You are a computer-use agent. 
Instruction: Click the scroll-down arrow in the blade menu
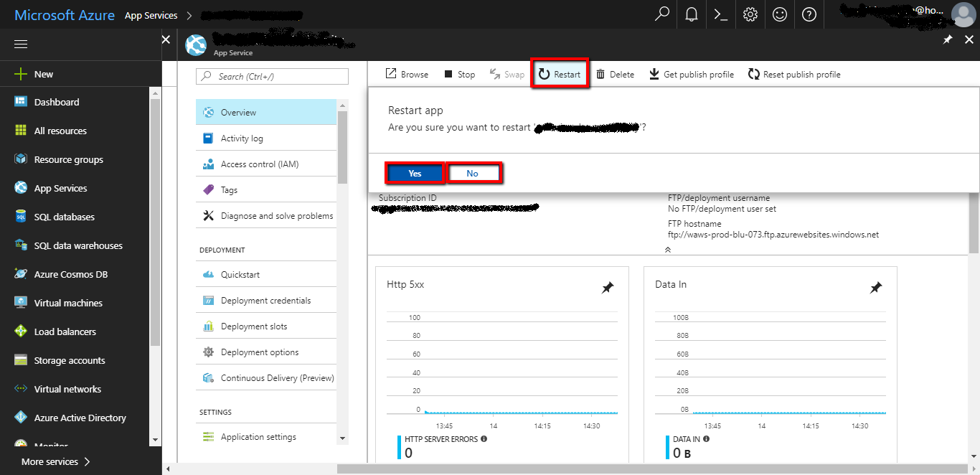(x=342, y=438)
